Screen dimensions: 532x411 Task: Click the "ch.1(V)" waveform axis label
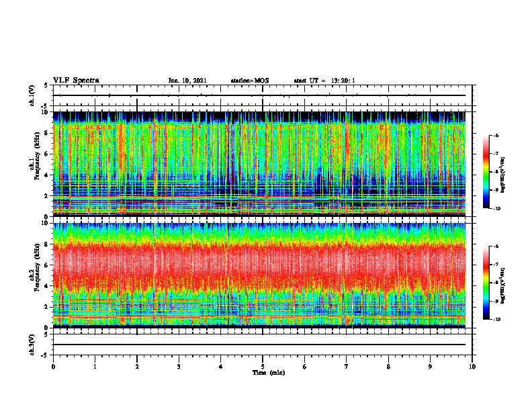click(32, 95)
